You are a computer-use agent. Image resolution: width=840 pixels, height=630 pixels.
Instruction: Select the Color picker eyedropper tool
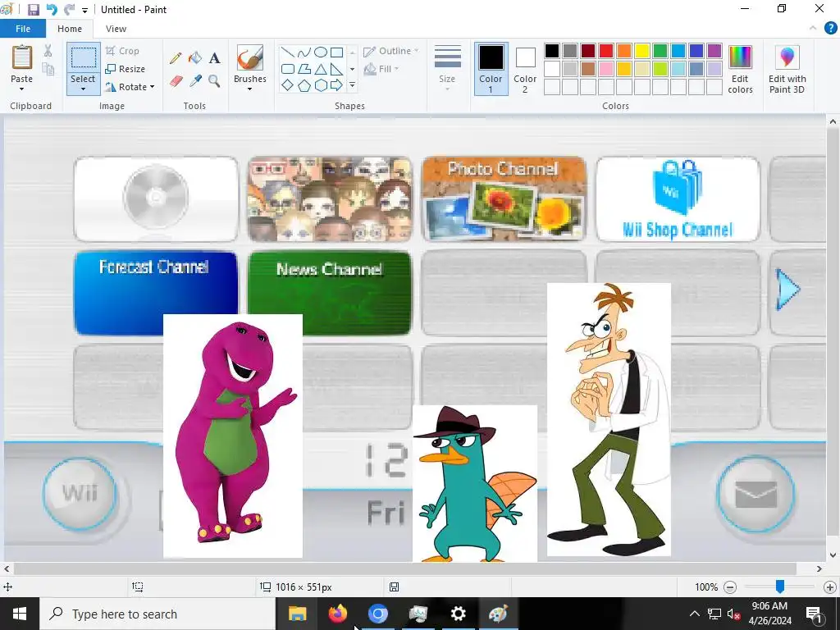195,81
